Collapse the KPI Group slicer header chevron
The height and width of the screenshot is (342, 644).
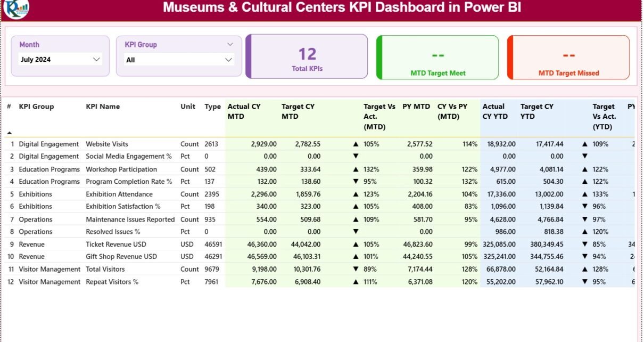pos(230,45)
